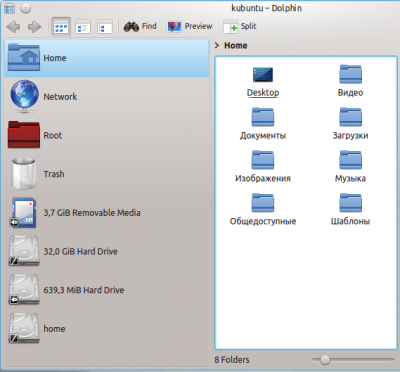Viewport: 400px width, 372px height.
Task: Click the splitter handle between Places and file view
Action: (x=212, y=203)
